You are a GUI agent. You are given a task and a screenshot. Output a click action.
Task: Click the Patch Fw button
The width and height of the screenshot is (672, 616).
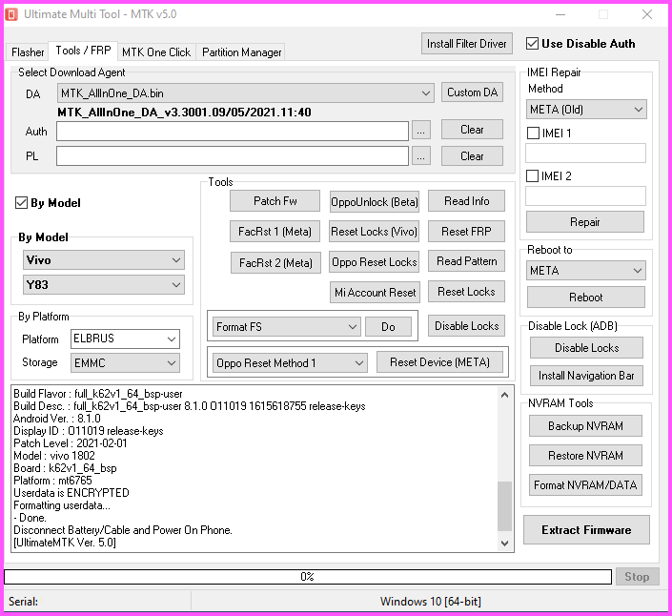pos(275,201)
